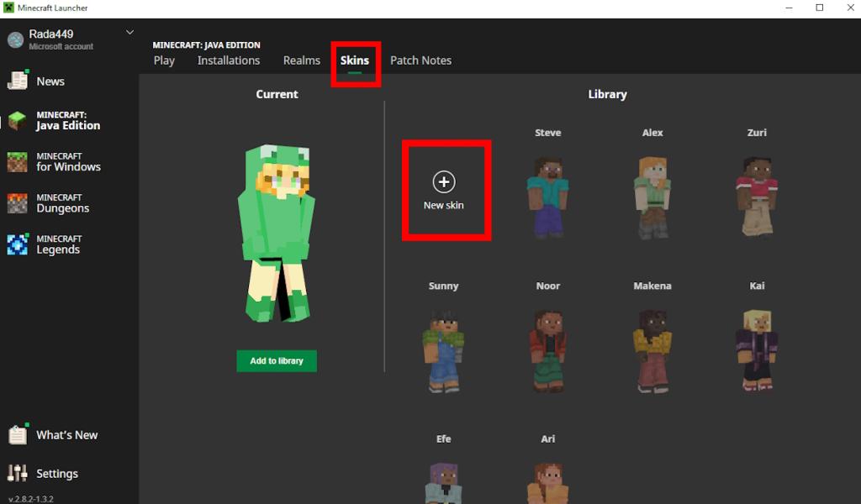Click the Add to library button
861x504 pixels.
(277, 360)
